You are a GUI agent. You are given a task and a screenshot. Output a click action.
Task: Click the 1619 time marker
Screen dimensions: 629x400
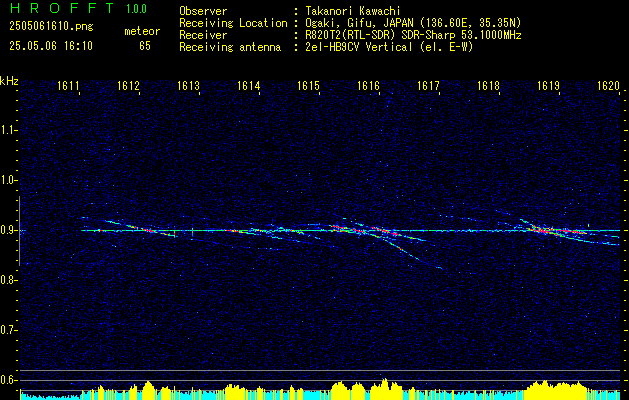[x=549, y=86]
